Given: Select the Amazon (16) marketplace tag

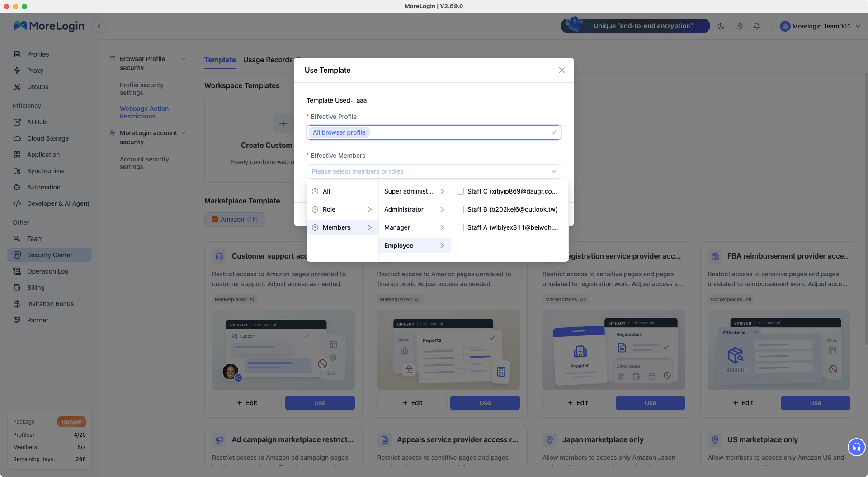Looking at the screenshot, I should [x=235, y=219].
